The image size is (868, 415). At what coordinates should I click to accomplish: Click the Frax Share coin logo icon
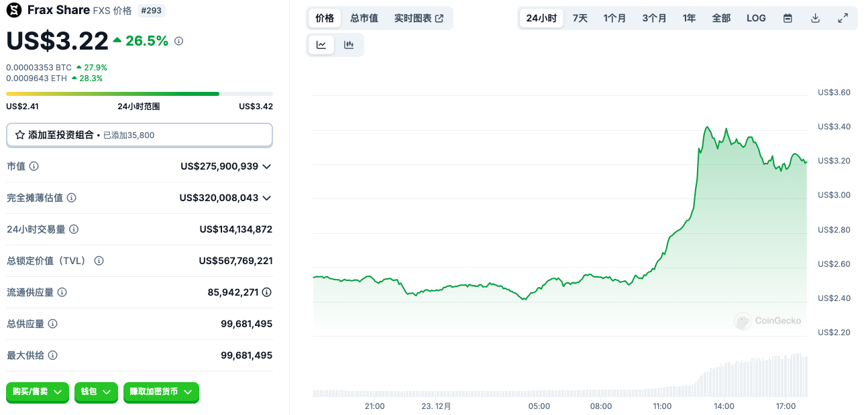pyautogui.click(x=14, y=10)
